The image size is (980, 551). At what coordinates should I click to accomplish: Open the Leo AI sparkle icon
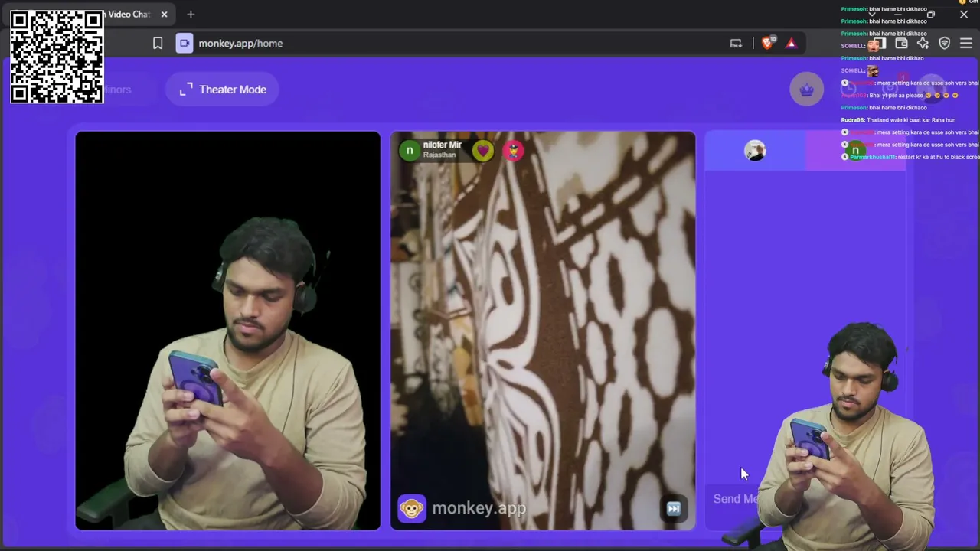point(923,44)
